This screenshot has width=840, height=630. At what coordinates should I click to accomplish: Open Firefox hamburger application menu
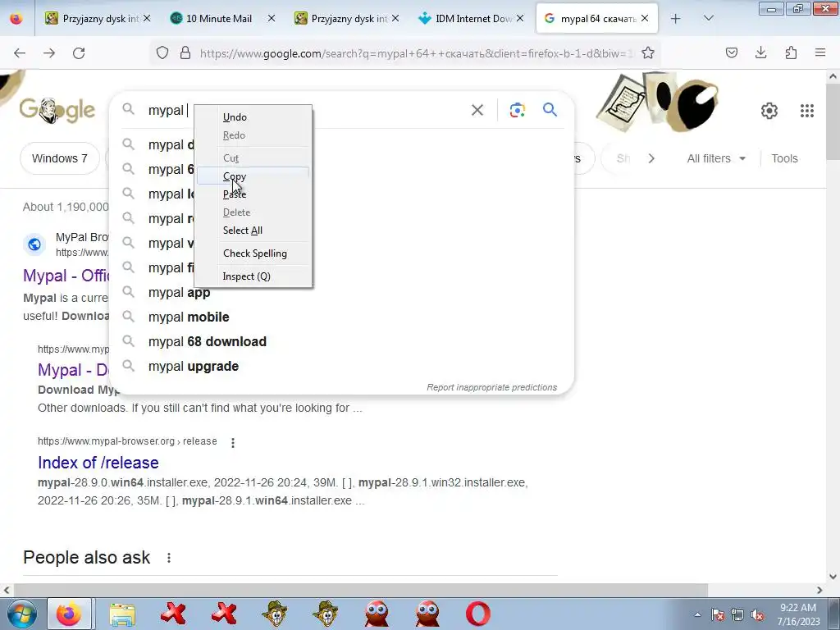click(820, 52)
